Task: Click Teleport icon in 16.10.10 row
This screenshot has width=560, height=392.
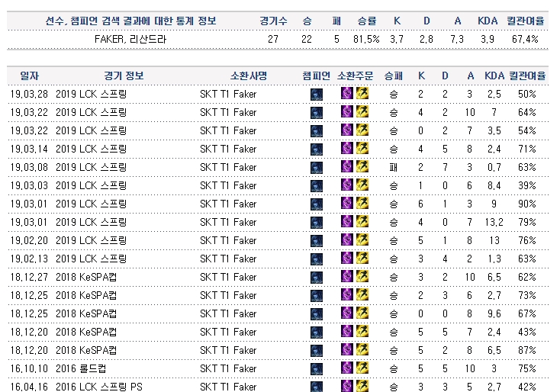Action: tap(347, 368)
